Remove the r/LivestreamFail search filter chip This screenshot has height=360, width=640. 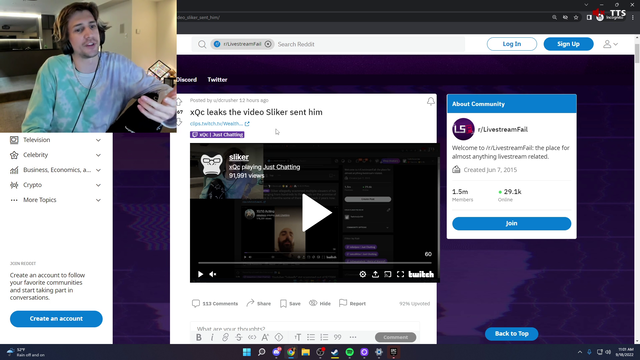point(268,44)
